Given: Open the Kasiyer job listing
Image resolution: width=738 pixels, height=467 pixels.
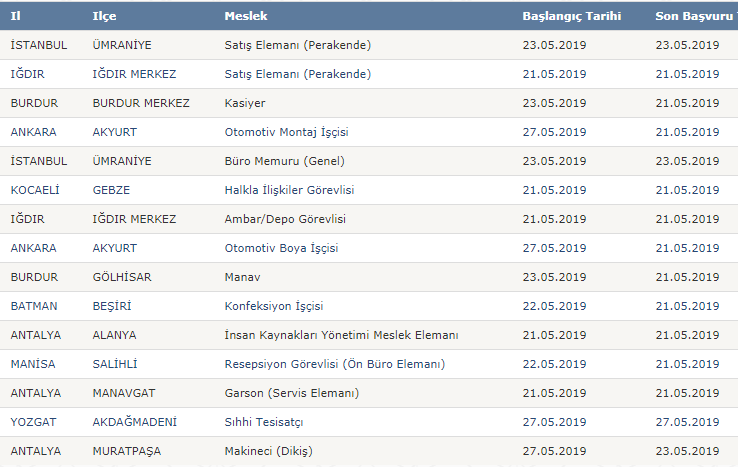Looking at the screenshot, I should pos(245,103).
